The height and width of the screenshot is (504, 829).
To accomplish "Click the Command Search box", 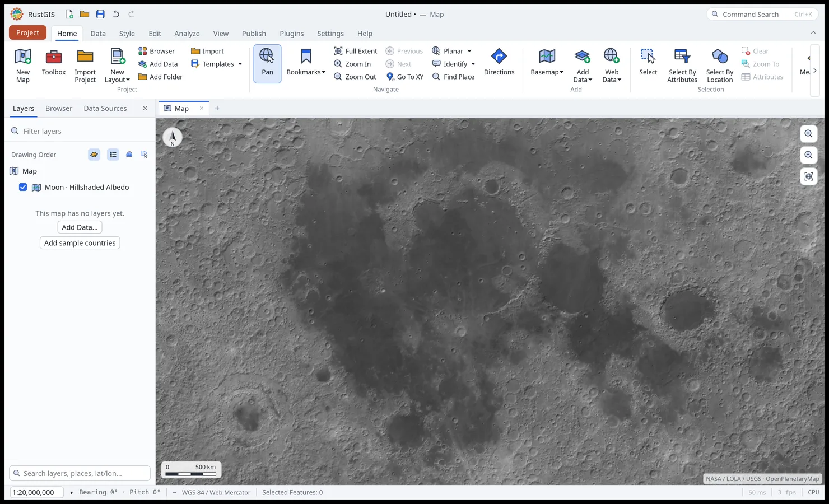I will click(762, 14).
